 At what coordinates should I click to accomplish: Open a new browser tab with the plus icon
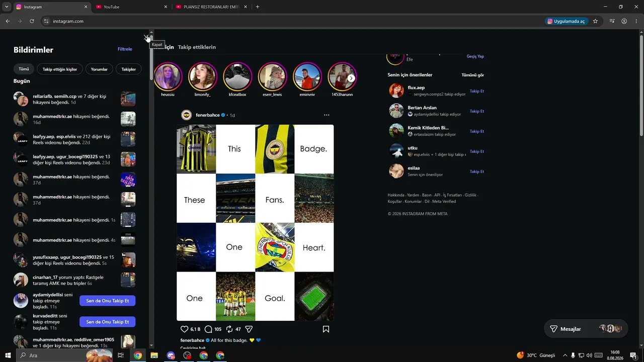coord(258,7)
